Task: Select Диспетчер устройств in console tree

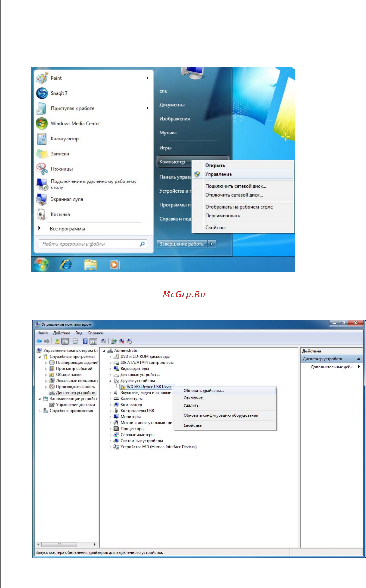Action: tap(72, 393)
